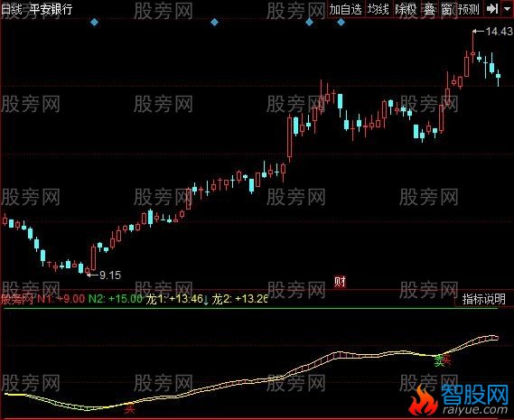Image resolution: width=514 pixels, height=420 pixels.
Task: Click the jump-to-end arrow icon
Action: pyautogui.click(x=492, y=9)
